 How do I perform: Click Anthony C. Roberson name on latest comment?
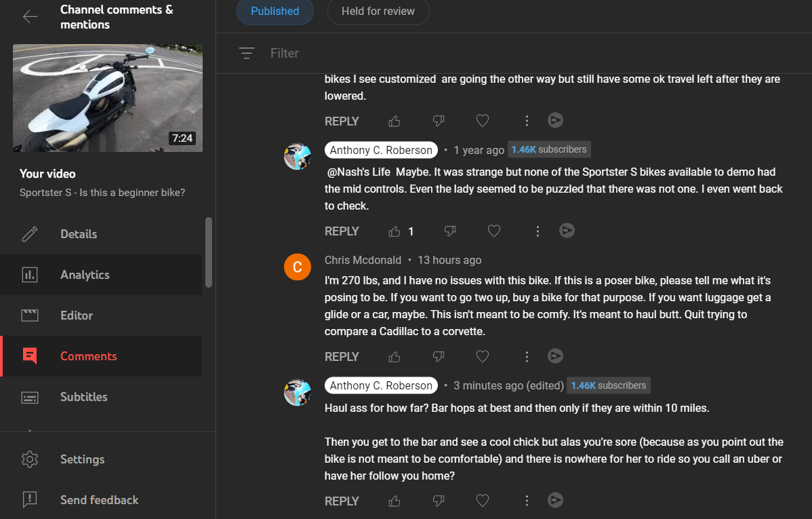click(x=381, y=385)
